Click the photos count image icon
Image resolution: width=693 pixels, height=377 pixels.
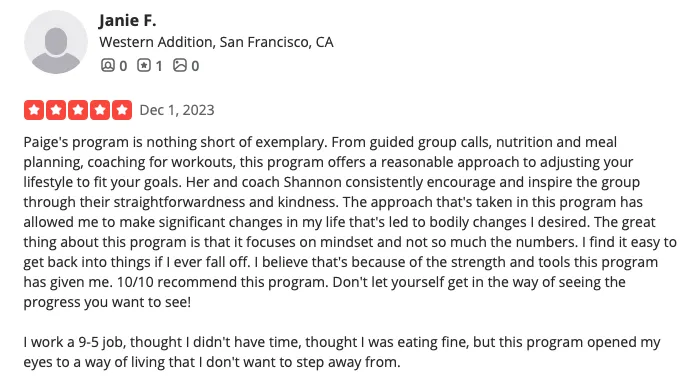click(180, 65)
